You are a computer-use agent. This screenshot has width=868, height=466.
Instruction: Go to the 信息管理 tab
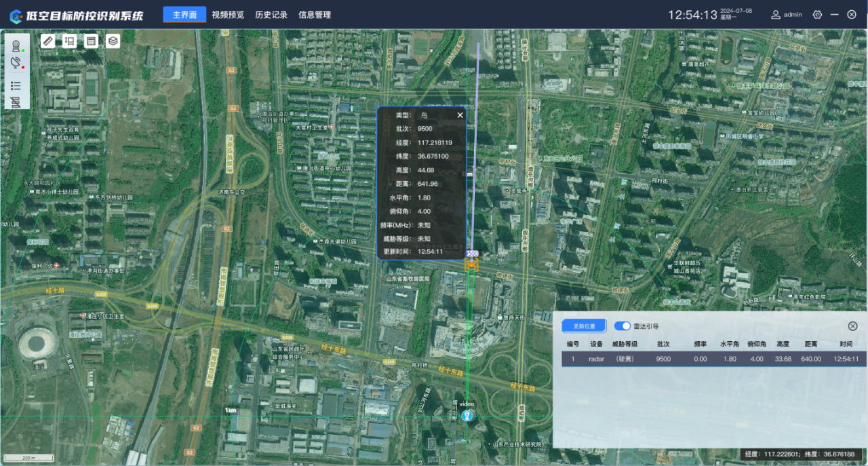point(315,14)
